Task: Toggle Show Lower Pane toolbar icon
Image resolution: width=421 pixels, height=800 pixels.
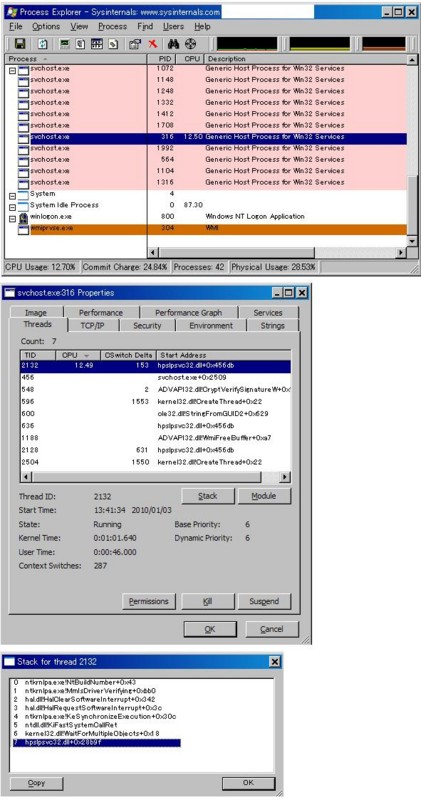Action: click(96, 44)
